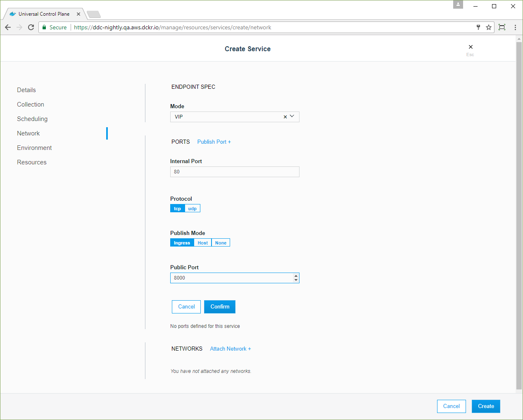Set Publish Mode to None
Screen dimensions: 523x420
(221, 243)
